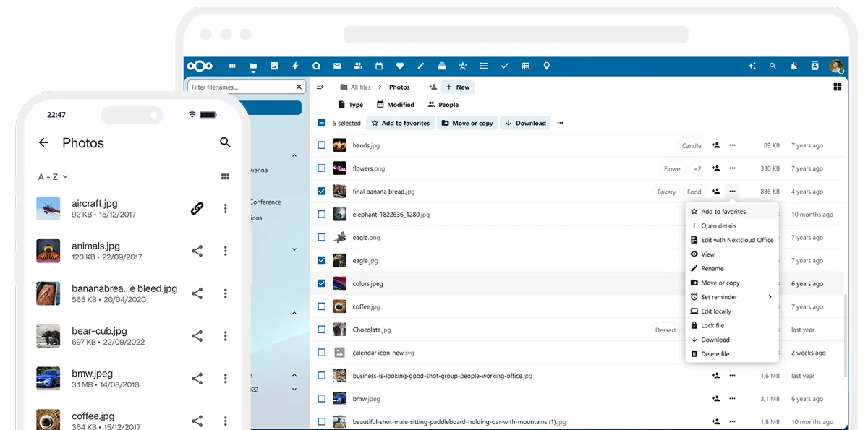
Task: Open the Modified filter dropdown
Action: [396, 104]
